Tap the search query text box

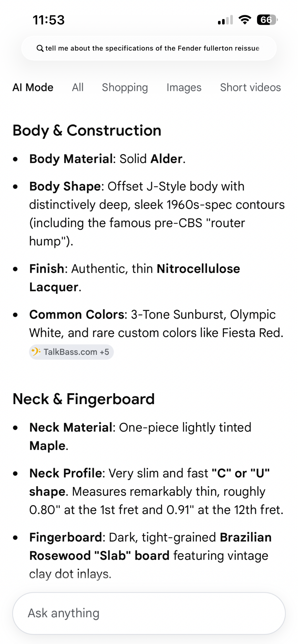pyautogui.click(x=149, y=48)
